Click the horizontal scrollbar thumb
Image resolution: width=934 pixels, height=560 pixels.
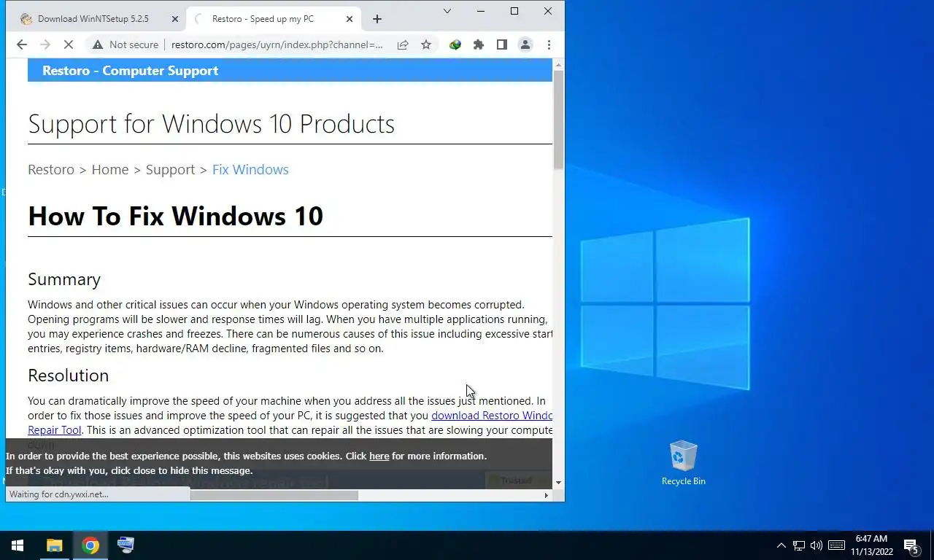pos(274,495)
